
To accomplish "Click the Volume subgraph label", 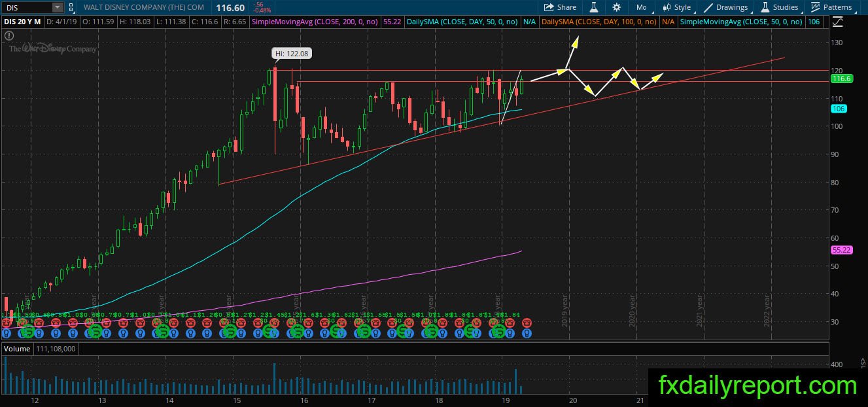I will 16,349.
